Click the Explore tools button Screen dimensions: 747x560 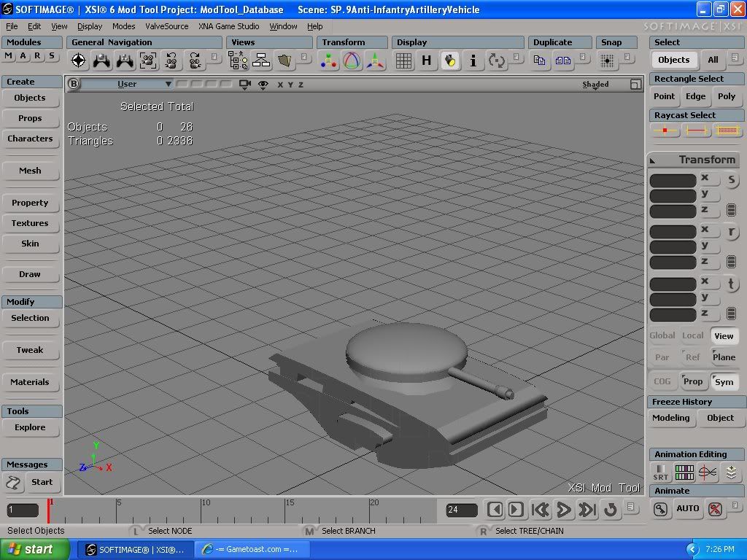point(30,427)
